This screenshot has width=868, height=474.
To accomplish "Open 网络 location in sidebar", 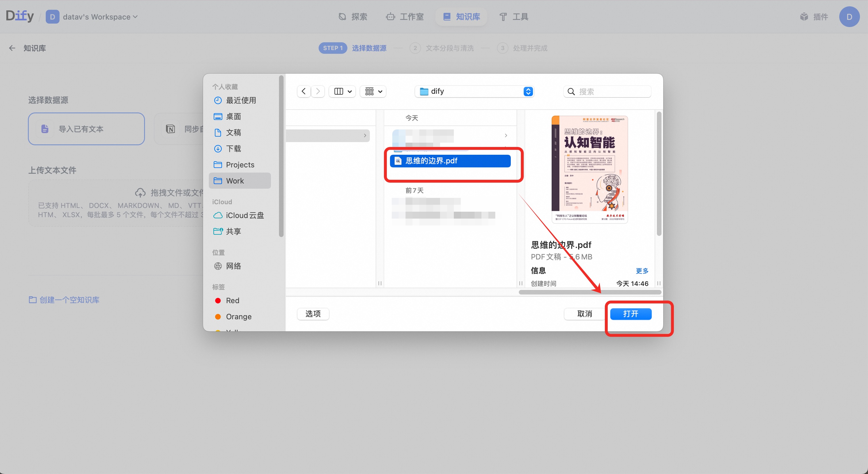I will 233,266.
